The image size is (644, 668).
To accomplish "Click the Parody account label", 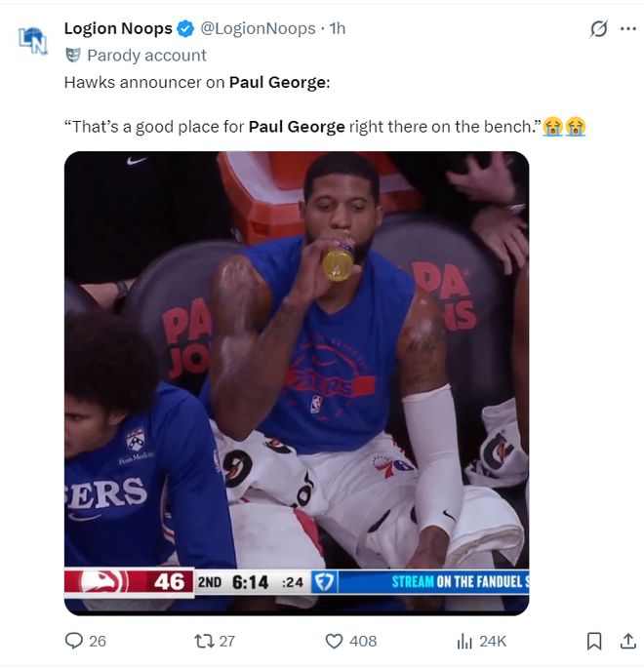I will tap(146, 56).
